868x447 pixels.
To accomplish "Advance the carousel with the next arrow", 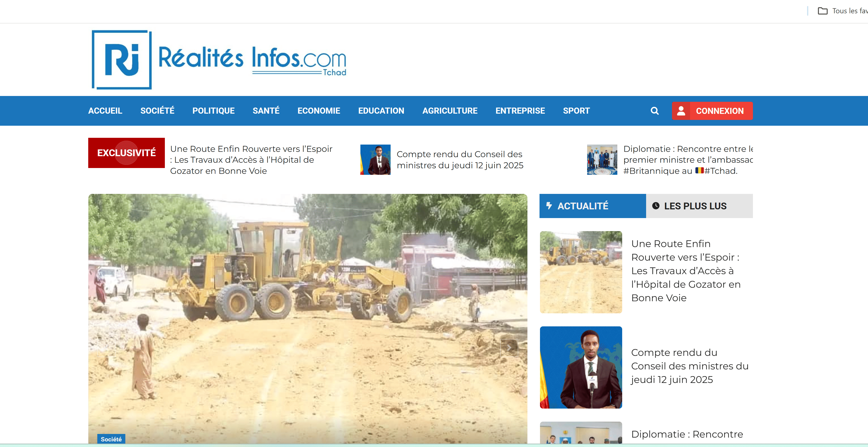I will coord(510,348).
